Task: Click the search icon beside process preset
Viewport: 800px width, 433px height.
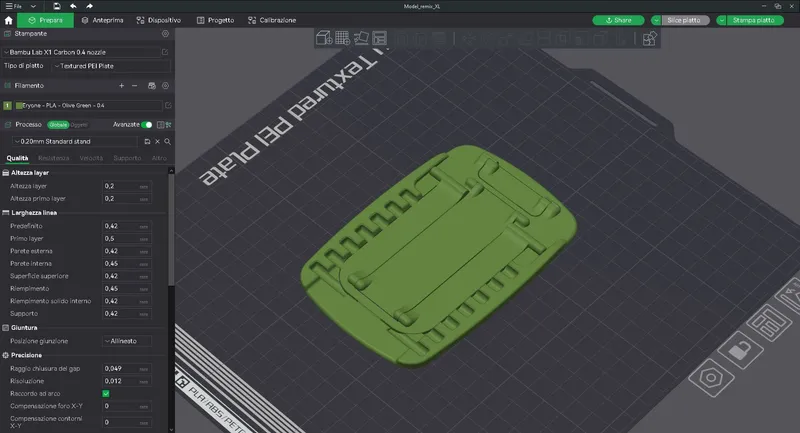Action: point(167,141)
